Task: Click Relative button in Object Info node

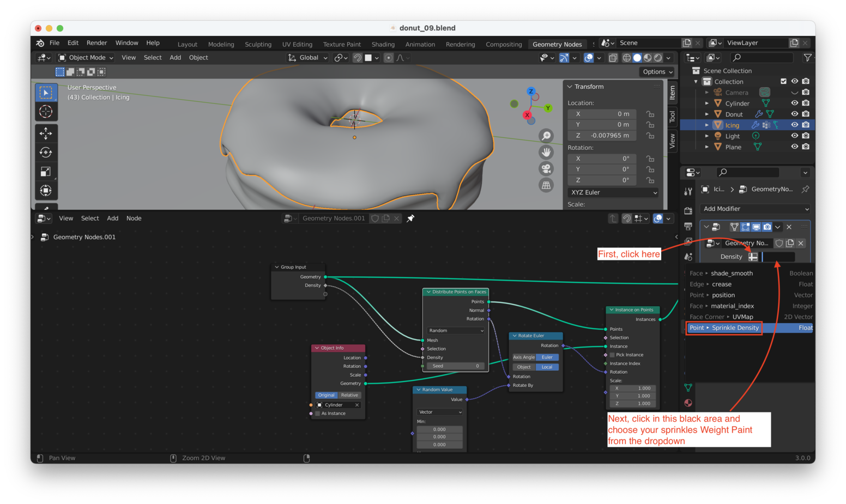Action: [349, 395]
